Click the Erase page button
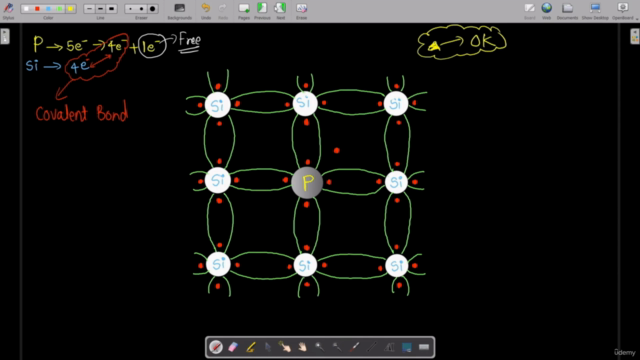 [302, 11]
